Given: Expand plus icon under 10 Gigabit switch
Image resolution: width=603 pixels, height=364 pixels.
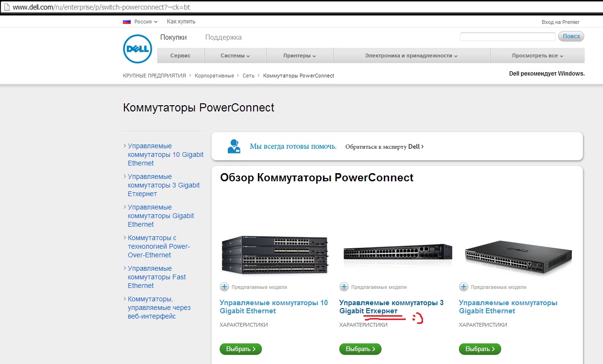Looking at the screenshot, I should pos(224,287).
